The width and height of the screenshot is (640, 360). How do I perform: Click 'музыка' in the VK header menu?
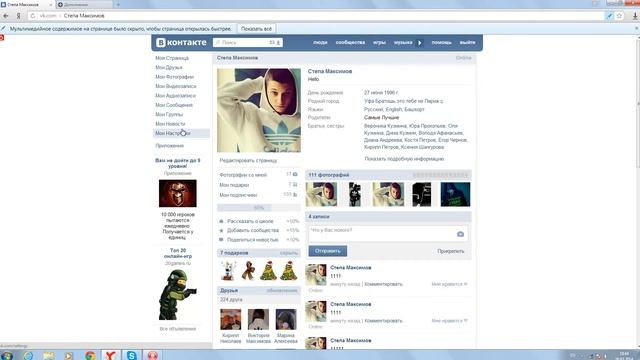click(403, 42)
